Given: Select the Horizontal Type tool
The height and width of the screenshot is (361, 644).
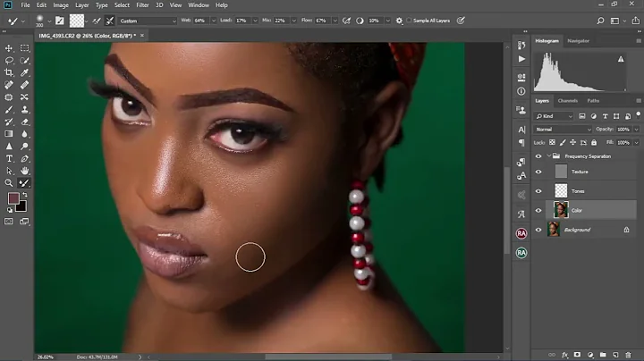Looking at the screenshot, I should tap(9, 158).
